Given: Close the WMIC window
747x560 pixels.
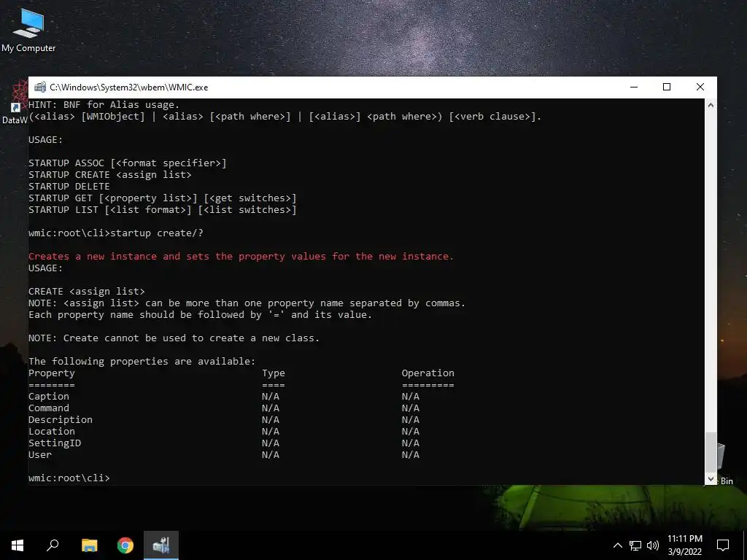Looking at the screenshot, I should pyautogui.click(x=700, y=87).
